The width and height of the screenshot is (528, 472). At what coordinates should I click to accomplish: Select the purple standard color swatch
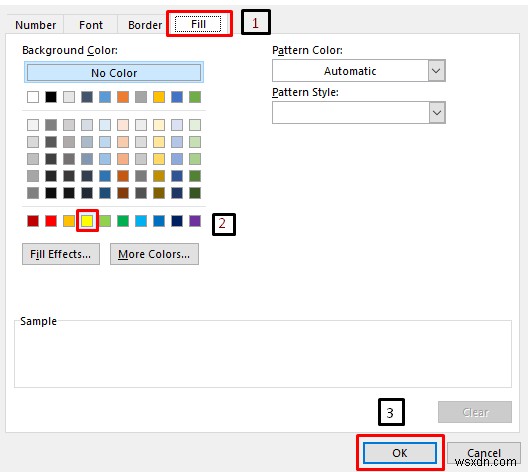(195, 221)
